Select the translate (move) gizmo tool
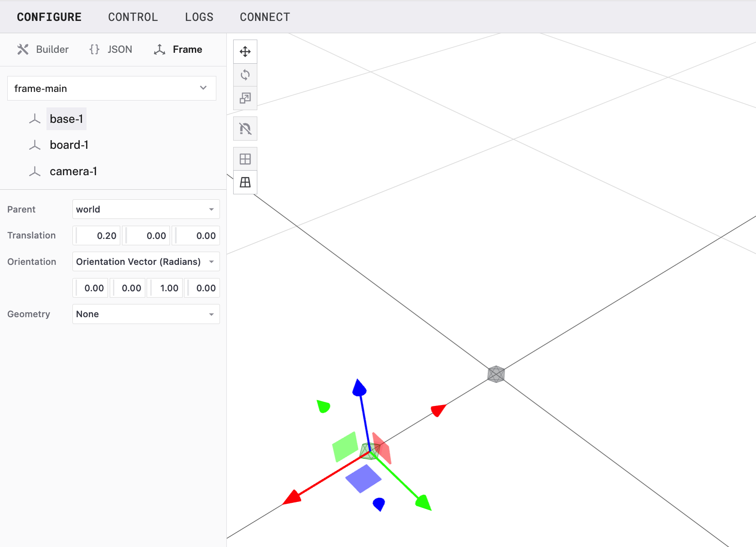 tap(245, 51)
